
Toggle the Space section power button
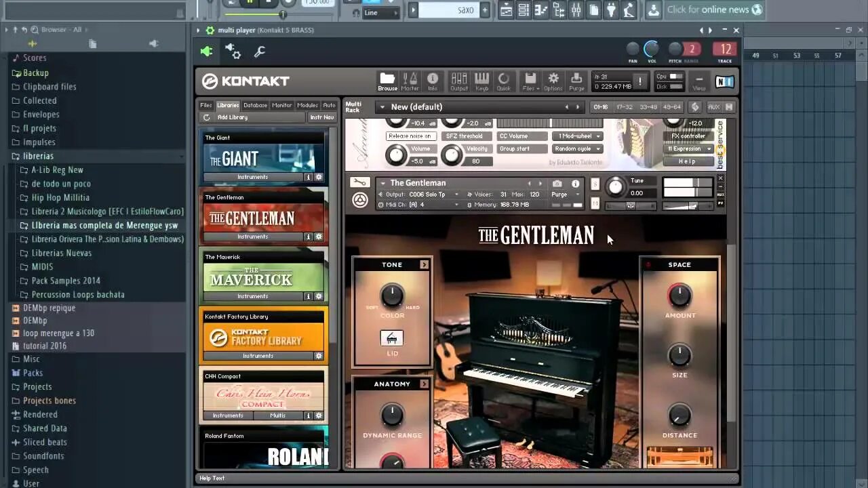pos(648,265)
